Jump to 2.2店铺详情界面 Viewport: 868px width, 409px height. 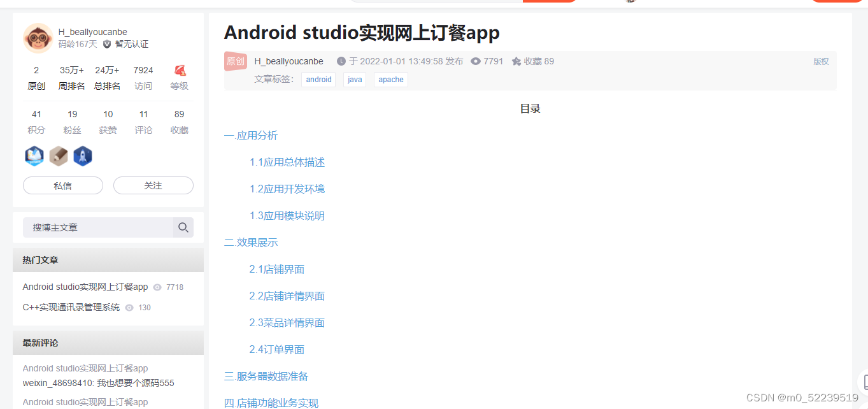click(x=287, y=296)
